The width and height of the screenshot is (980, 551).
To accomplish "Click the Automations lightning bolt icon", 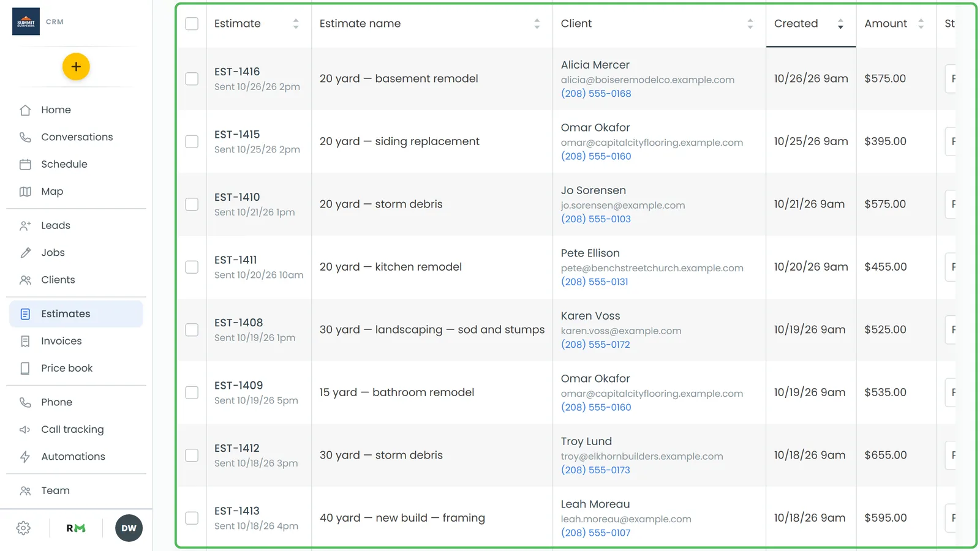I will tap(25, 457).
